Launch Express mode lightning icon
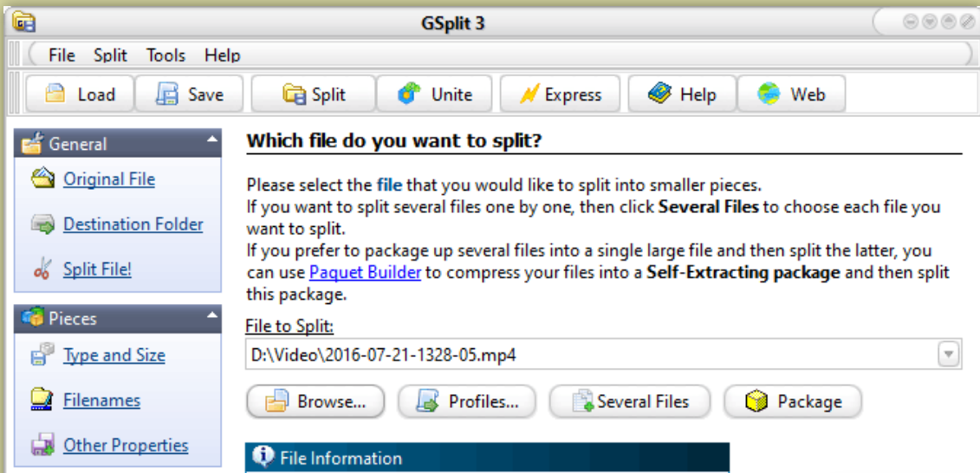 [529, 94]
